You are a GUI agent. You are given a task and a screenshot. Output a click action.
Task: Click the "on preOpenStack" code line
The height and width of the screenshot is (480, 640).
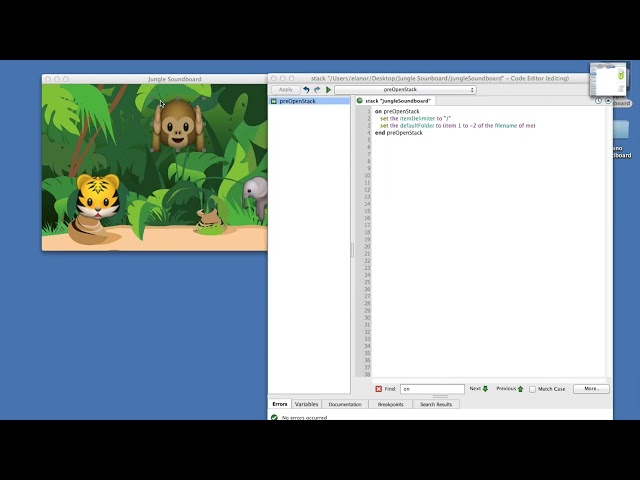click(397, 111)
